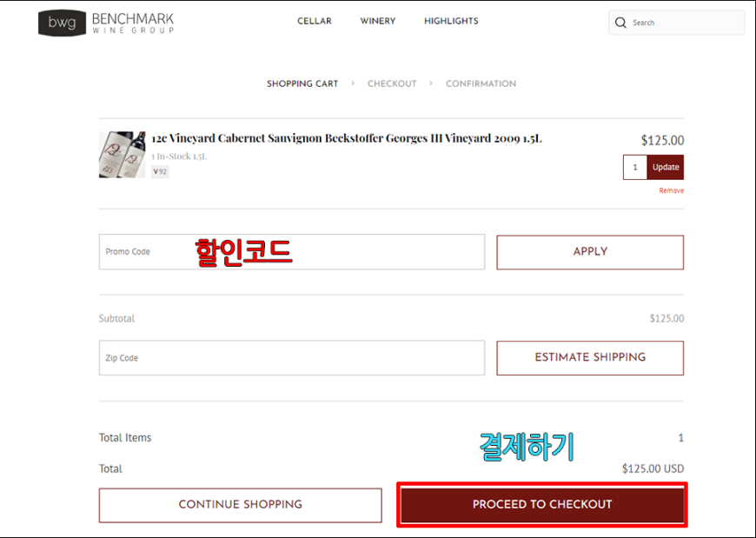Select the Shopping Cart step

(x=302, y=84)
